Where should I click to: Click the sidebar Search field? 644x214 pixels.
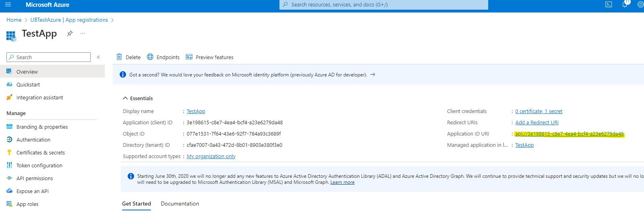[49, 57]
